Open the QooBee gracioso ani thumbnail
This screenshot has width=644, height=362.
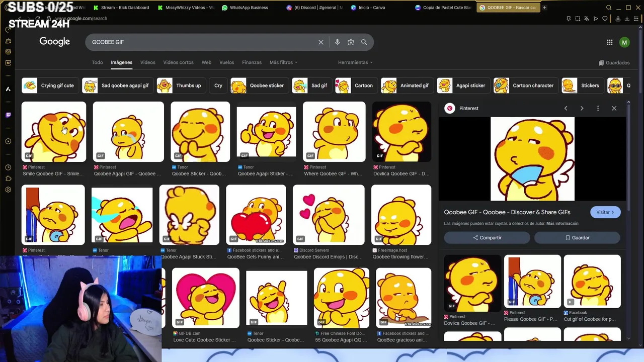(403, 298)
